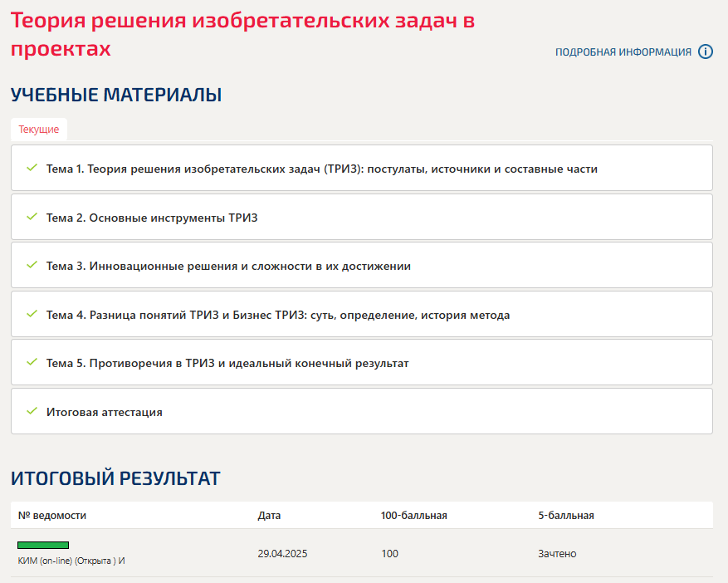
Task: Open Тема 5 Противоречия в ТРИЗ
Action: click(362, 362)
